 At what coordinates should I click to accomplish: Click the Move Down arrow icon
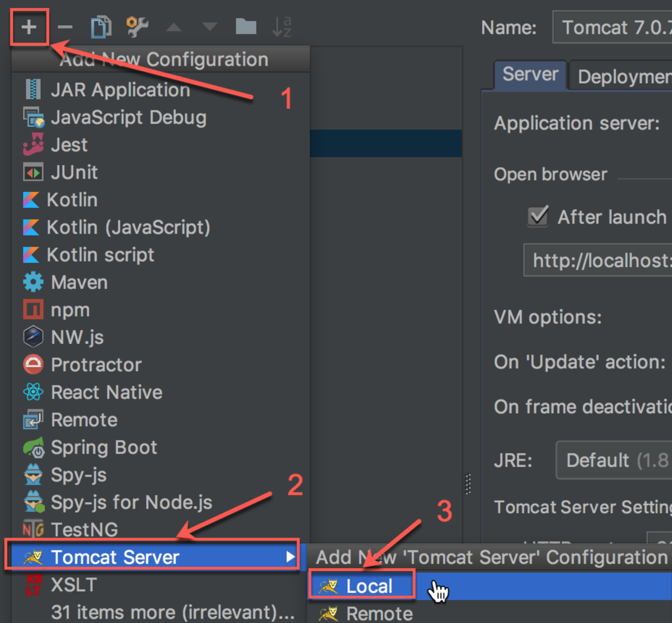click(210, 27)
